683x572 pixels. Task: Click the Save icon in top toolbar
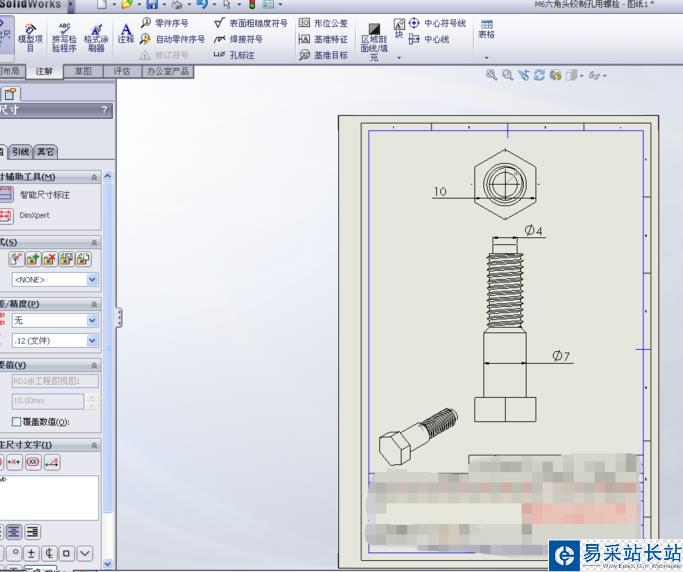coord(152,5)
